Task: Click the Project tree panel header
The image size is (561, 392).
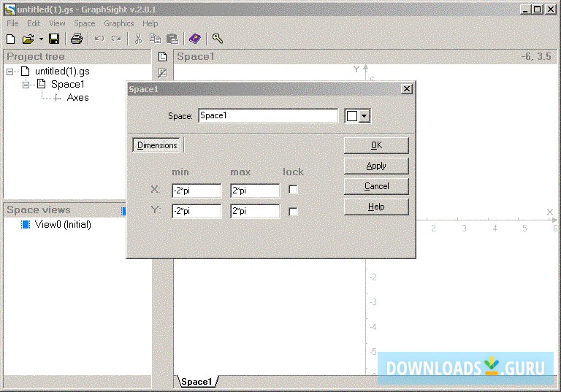Action: click(77, 56)
